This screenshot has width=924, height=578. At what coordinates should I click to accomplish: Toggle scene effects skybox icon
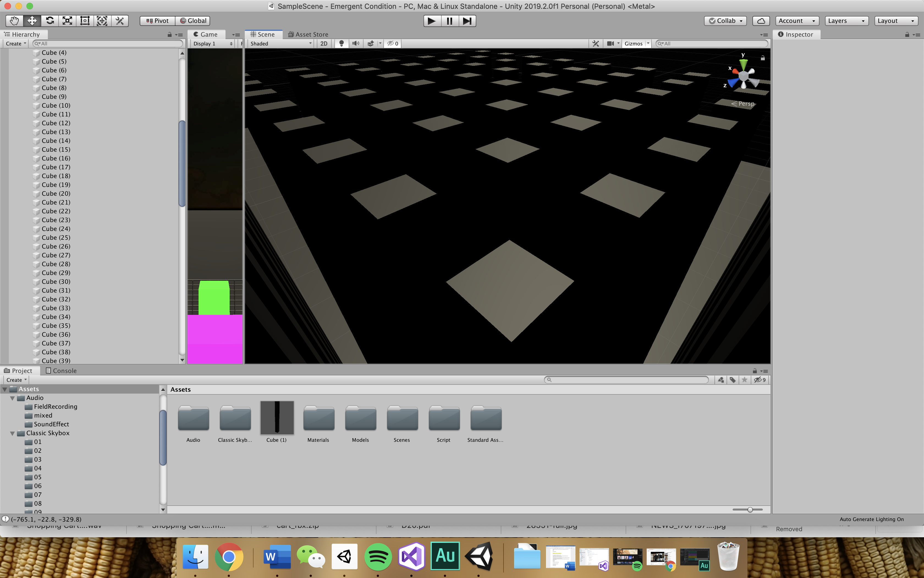point(370,43)
